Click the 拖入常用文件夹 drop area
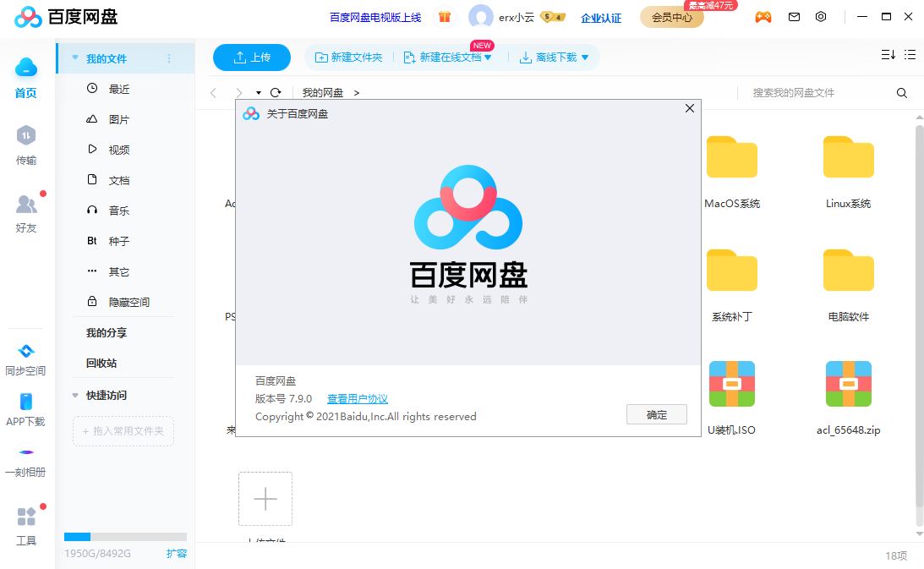This screenshot has height=569, width=924. point(123,431)
